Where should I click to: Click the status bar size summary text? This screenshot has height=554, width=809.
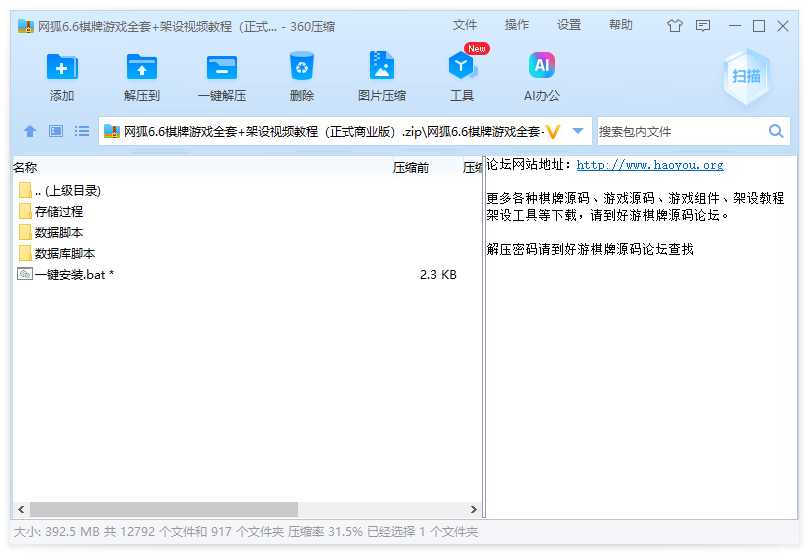[x=246, y=531]
